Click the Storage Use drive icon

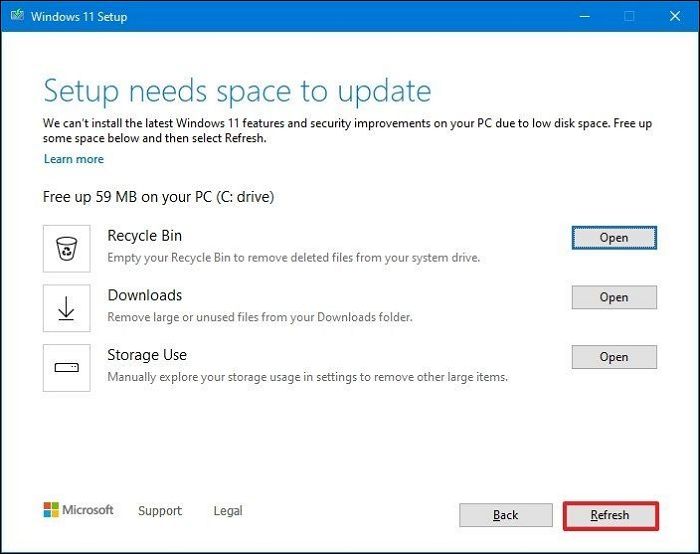pos(67,367)
